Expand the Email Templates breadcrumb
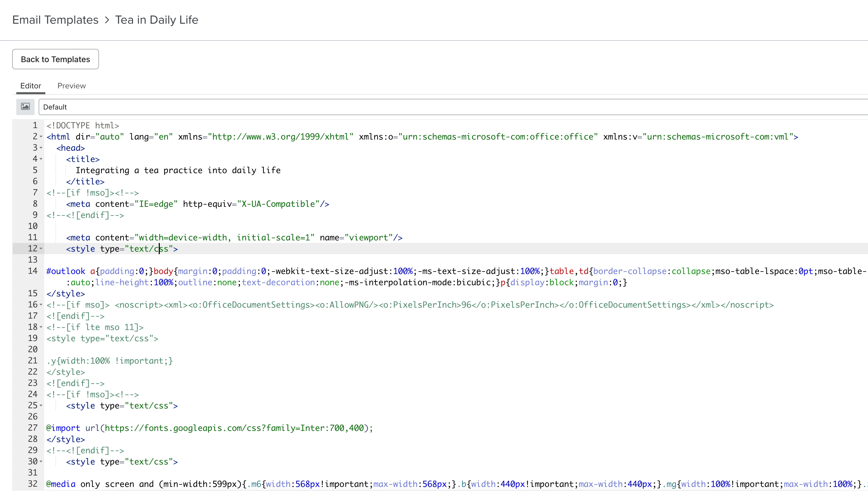 click(55, 20)
